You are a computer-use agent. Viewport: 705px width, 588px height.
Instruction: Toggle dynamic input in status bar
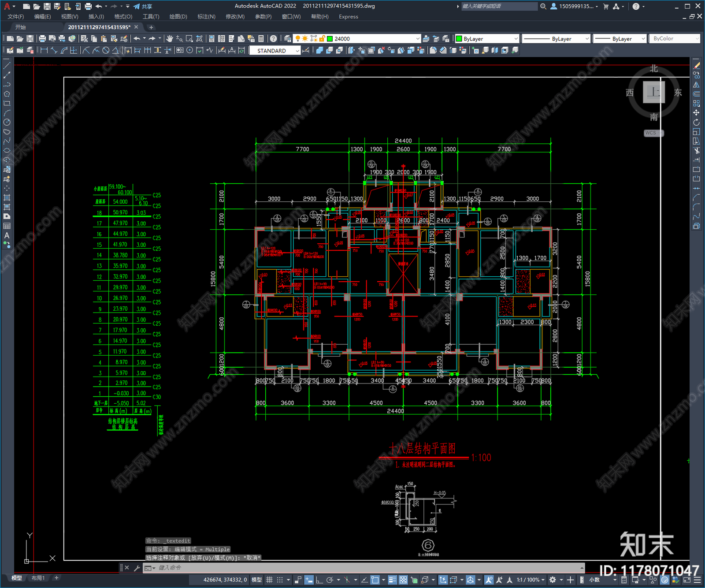pos(309,580)
